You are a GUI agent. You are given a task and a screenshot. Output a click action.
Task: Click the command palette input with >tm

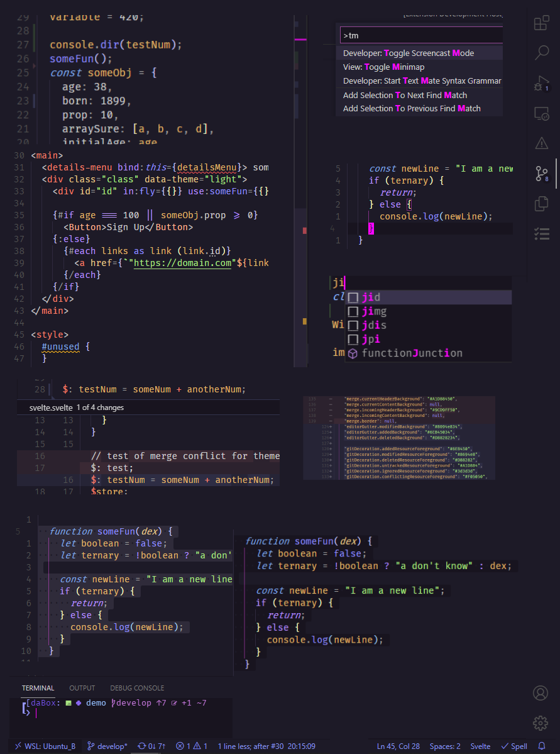click(x=421, y=36)
